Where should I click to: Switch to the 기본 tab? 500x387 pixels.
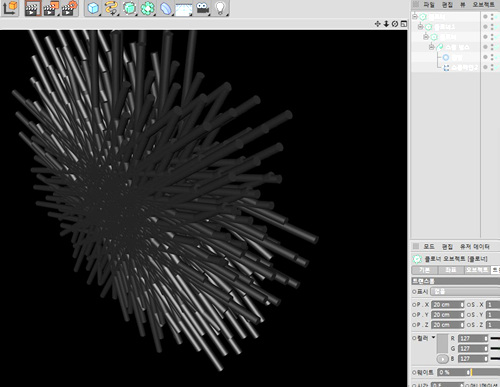pyautogui.click(x=425, y=270)
